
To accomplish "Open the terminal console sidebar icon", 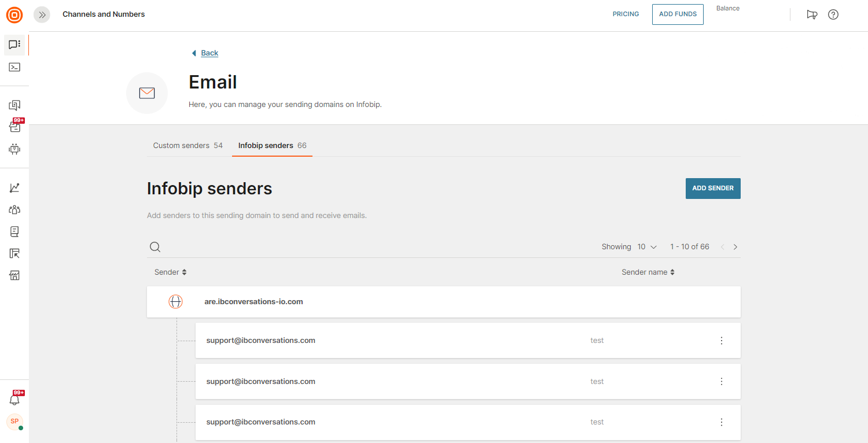I will click(x=14, y=67).
